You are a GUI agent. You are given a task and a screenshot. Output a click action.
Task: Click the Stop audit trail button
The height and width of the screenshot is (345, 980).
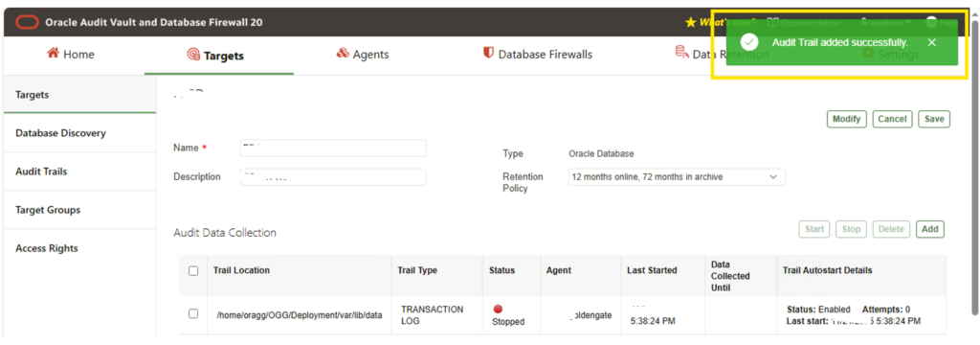point(851,229)
